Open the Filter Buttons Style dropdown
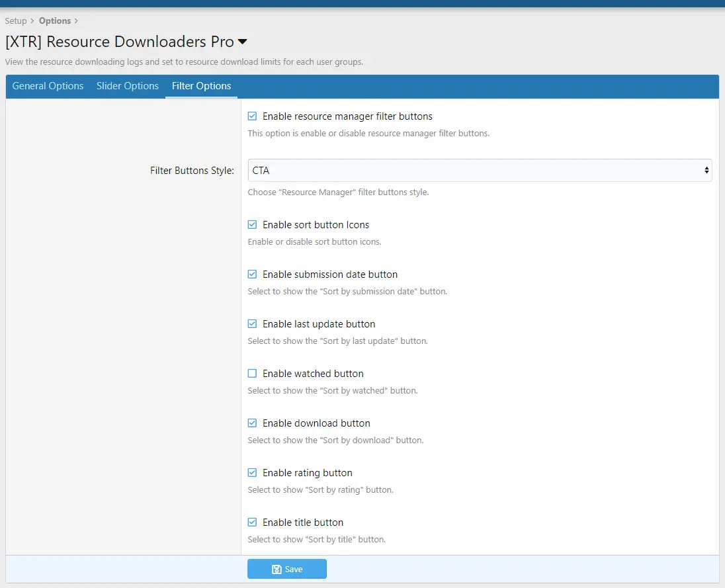Image resolution: width=725 pixels, height=588 pixels. pos(480,170)
